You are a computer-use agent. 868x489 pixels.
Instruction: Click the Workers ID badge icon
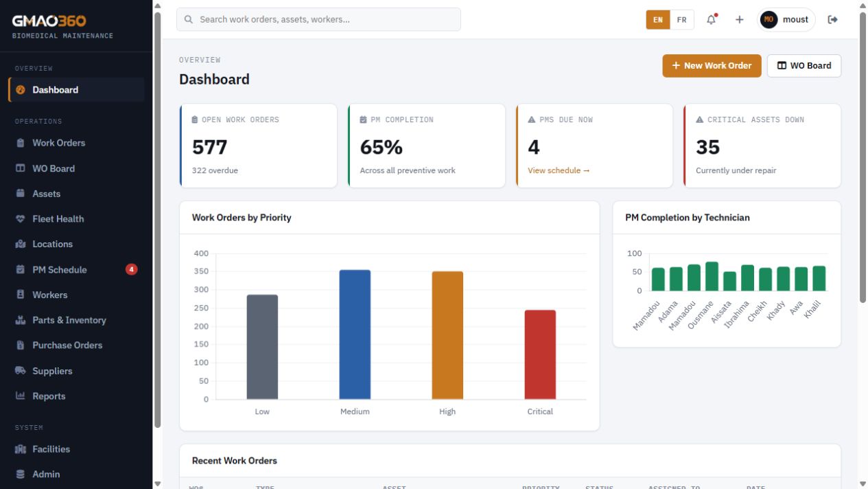click(21, 295)
